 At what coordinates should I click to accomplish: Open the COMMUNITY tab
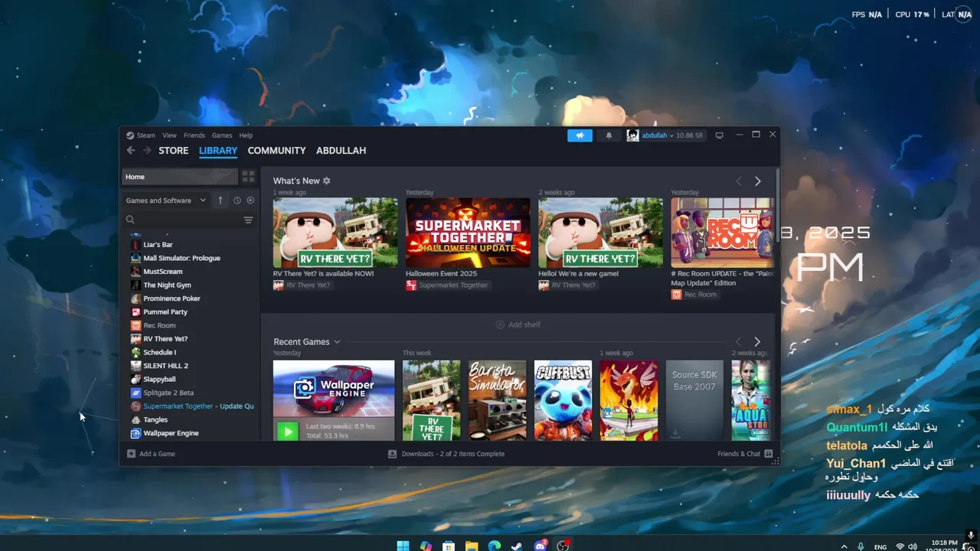coord(276,151)
